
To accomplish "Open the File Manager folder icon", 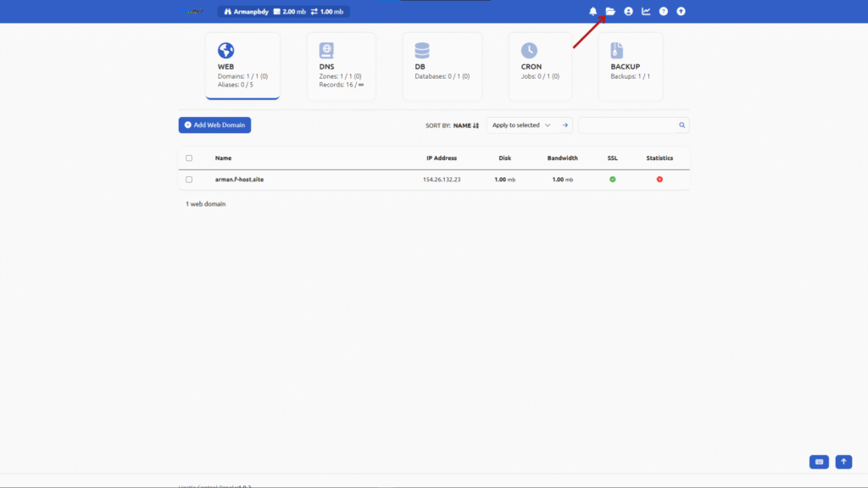I will [x=610, y=12].
